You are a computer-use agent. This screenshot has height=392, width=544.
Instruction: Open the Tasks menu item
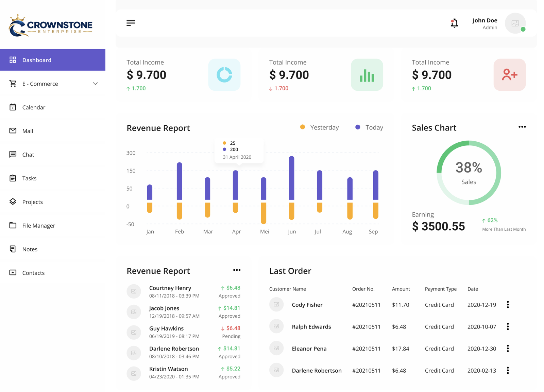point(53,178)
